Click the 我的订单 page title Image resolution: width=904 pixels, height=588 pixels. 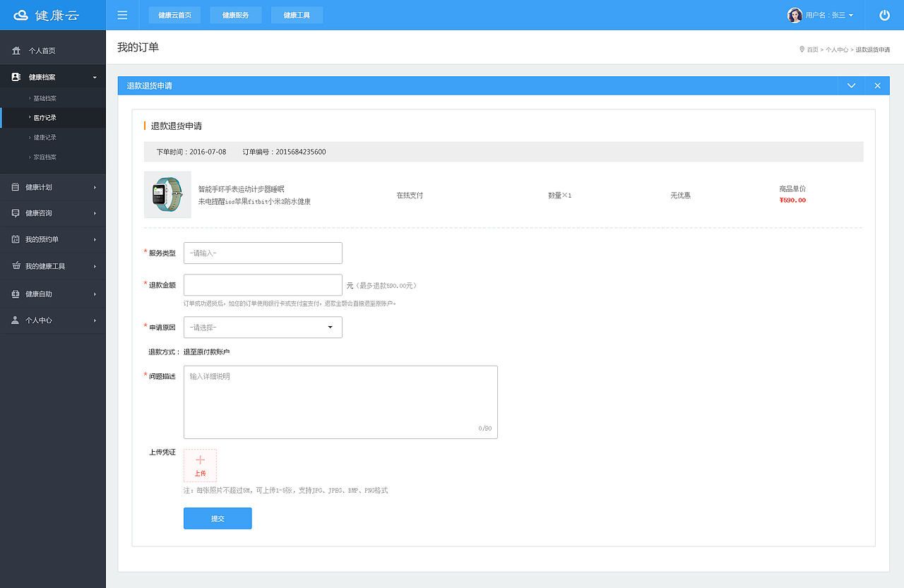[138, 47]
